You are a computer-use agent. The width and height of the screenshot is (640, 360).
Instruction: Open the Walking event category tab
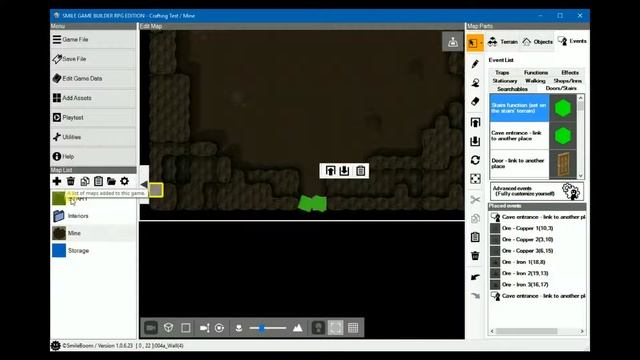(x=535, y=81)
